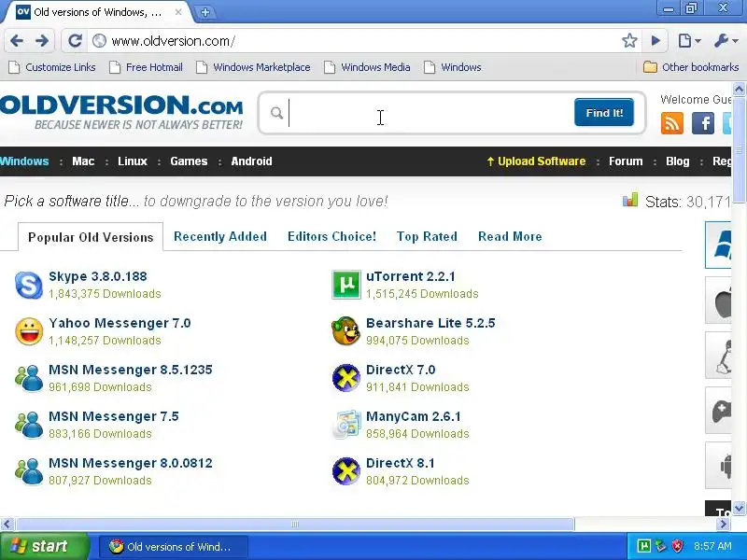This screenshot has height=560, width=747.
Task: Switch to Recently Added tab
Action: (220, 237)
